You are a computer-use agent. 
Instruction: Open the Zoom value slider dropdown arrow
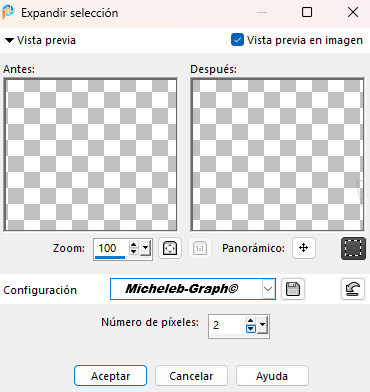point(145,248)
